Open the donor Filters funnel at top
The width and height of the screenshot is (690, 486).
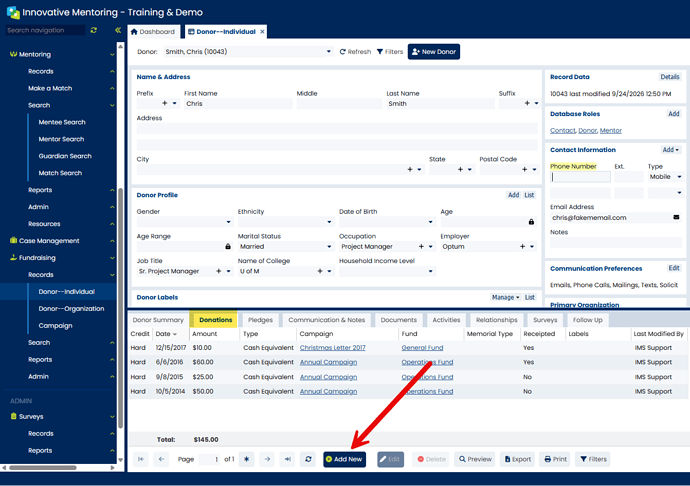point(390,52)
